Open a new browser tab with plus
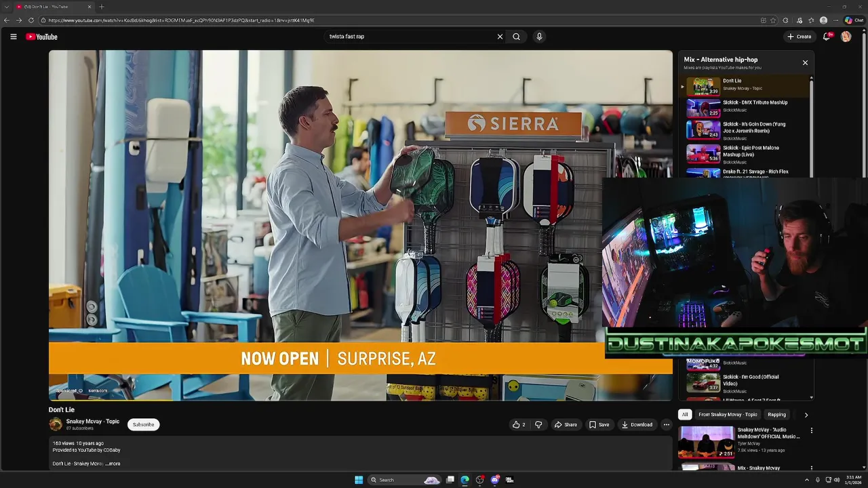Viewport: 868px width, 488px height. (x=102, y=7)
